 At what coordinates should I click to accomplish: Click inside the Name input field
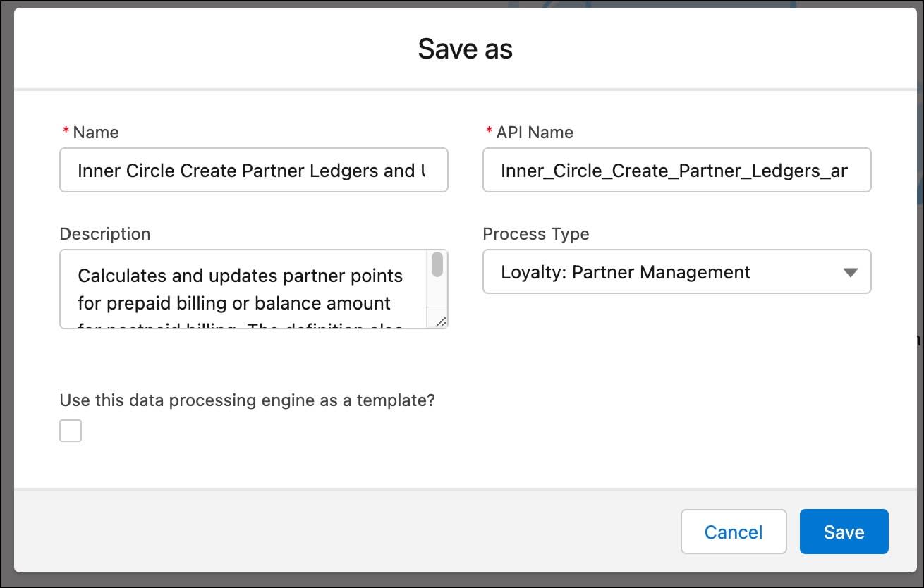pyautogui.click(x=254, y=170)
